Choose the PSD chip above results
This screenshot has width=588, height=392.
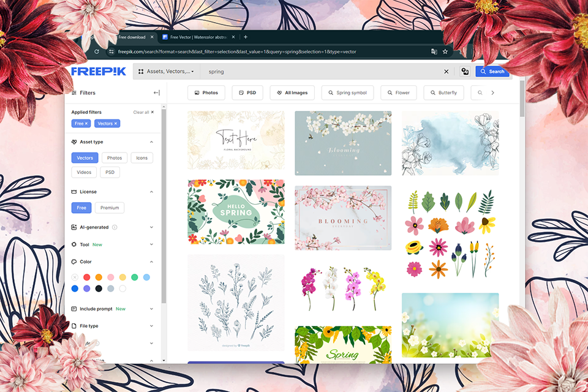(247, 92)
